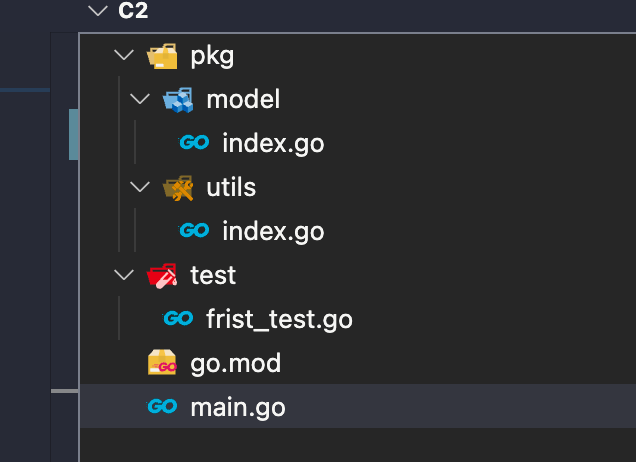Select the go.mod file name
This screenshot has height=462, width=636.
pos(235,363)
